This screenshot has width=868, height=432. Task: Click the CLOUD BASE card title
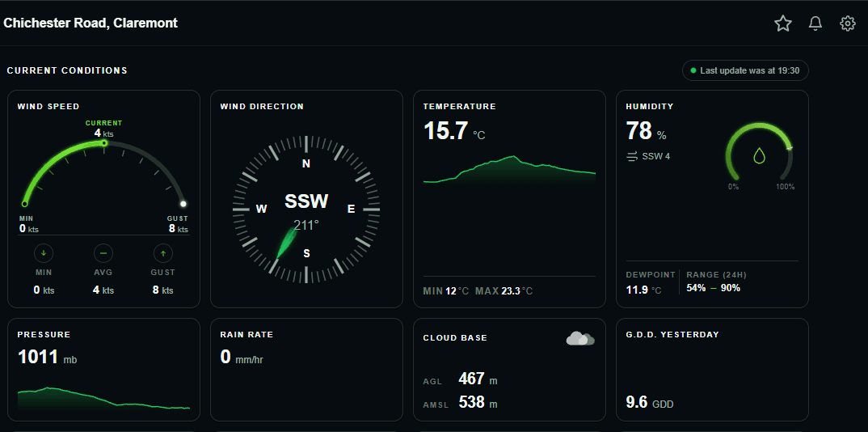click(x=455, y=338)
